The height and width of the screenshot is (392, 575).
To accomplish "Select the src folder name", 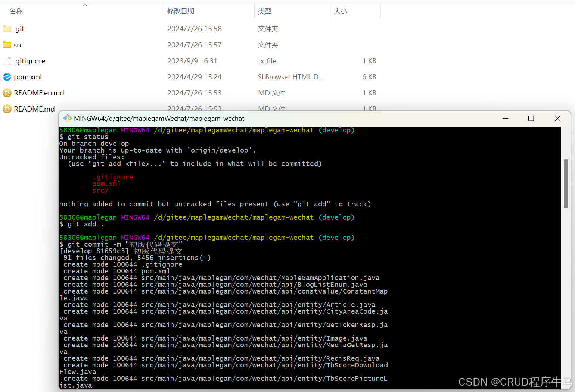I will coord(18,45).
